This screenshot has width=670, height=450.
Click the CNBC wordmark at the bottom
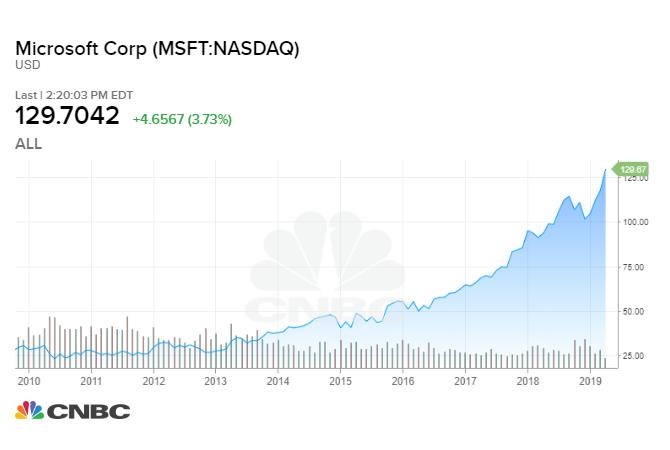pyautogui.click(x=90, y=411)
